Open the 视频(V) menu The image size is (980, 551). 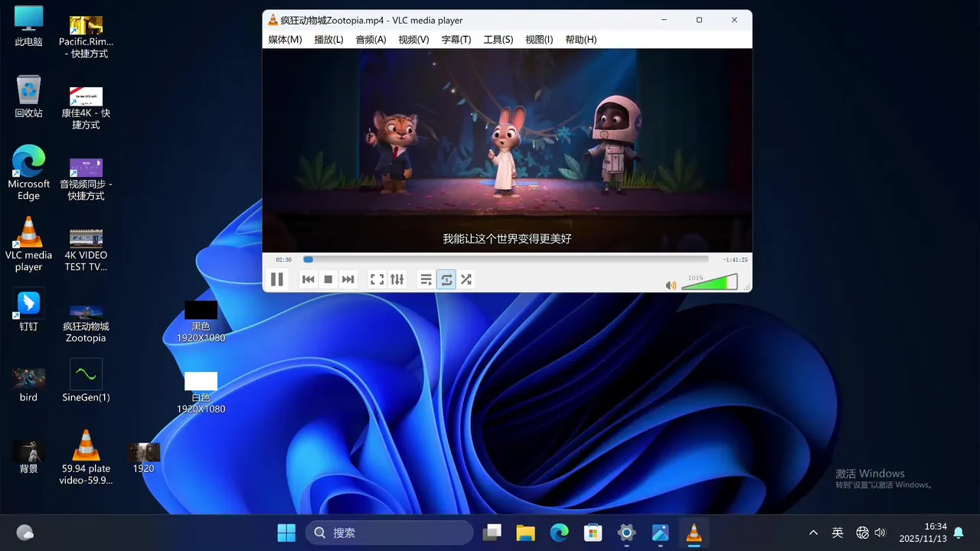(413, 40)
